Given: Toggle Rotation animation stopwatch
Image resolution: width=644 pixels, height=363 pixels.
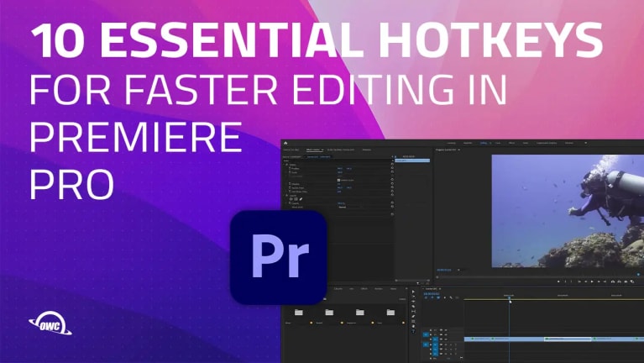Looking at the screenshot, I should pyautogui.click(x=290, y=184).
